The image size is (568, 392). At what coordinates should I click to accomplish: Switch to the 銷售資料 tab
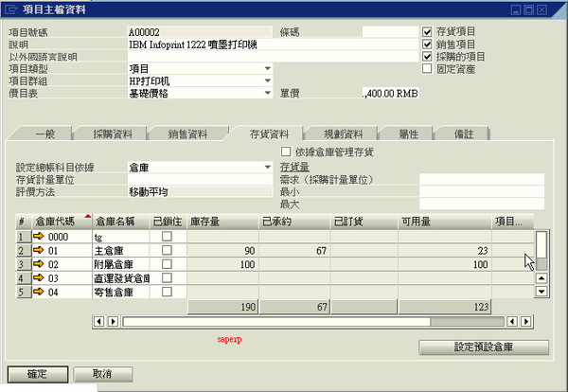[x=187, y=134]
